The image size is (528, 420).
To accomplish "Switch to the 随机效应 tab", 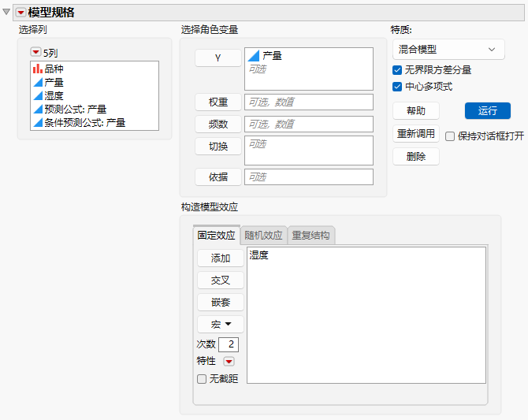I will [264, 235].
